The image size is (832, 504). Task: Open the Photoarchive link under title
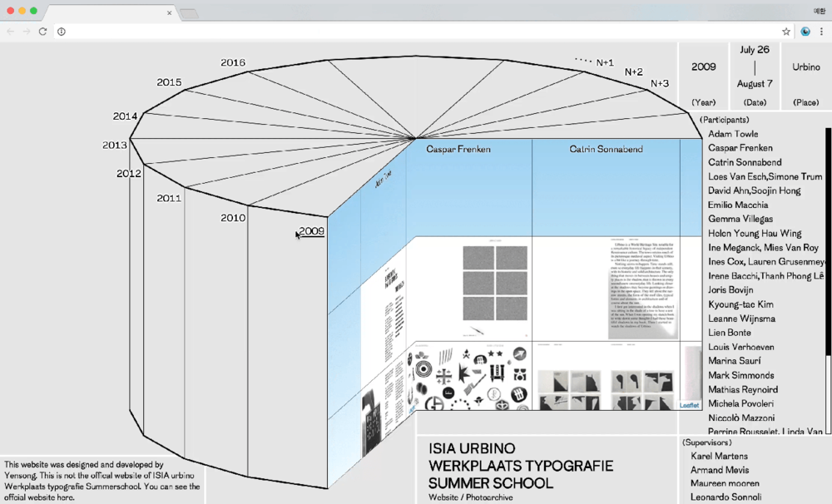(489, 497)
